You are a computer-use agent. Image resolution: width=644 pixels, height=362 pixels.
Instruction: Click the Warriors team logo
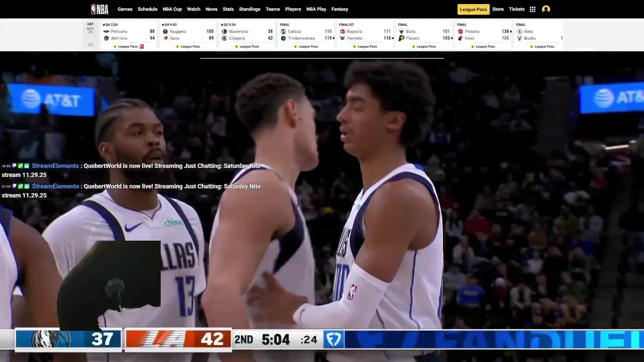point(106,38)
